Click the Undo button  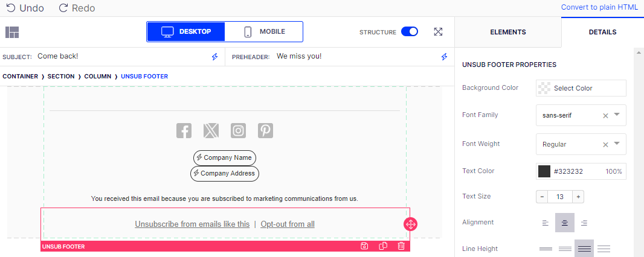click(25, 8)
